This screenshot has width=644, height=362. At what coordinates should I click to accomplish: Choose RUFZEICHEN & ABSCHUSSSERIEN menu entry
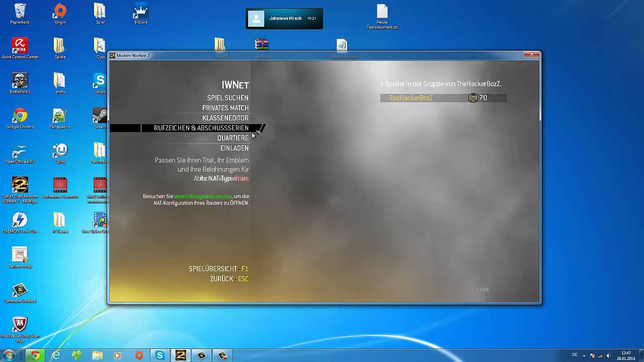pos(201,128)
